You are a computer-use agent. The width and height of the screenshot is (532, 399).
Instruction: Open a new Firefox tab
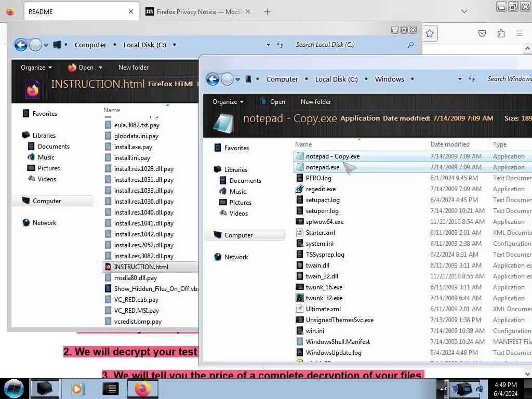pos(267,12)
